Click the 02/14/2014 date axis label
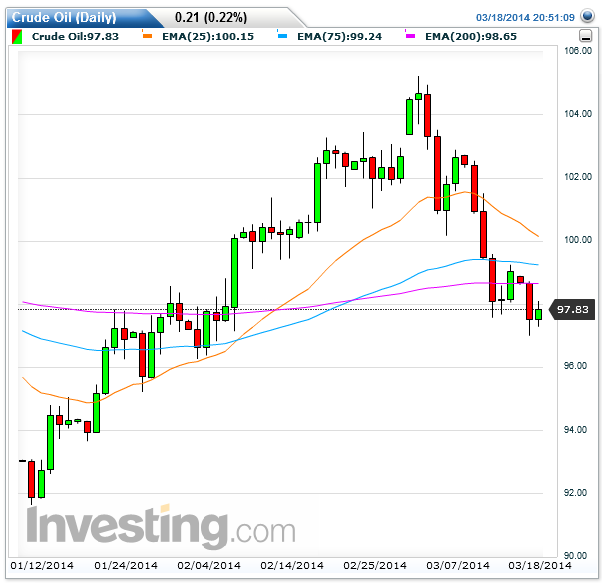Screen dimensions: 606x583 (x=292, y=566)
